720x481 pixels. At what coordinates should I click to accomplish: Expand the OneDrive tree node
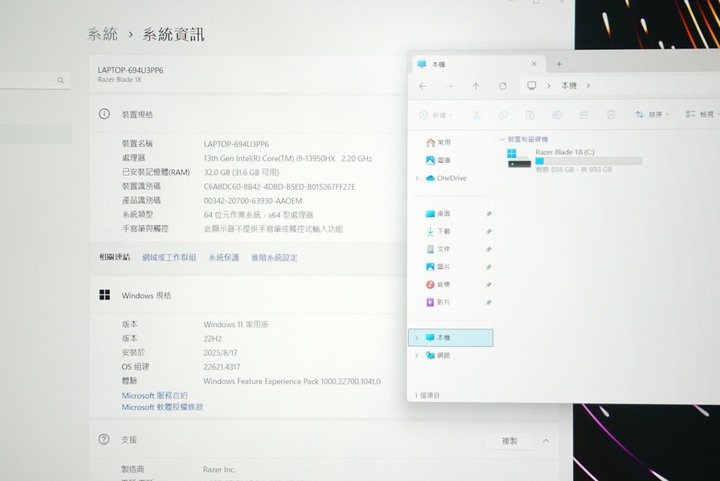[x=417, y=178]
